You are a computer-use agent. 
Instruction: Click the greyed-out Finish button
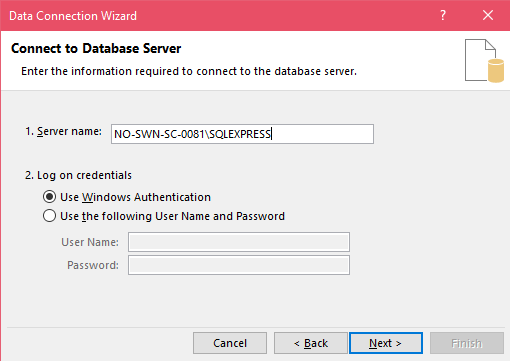pos(467,343)
